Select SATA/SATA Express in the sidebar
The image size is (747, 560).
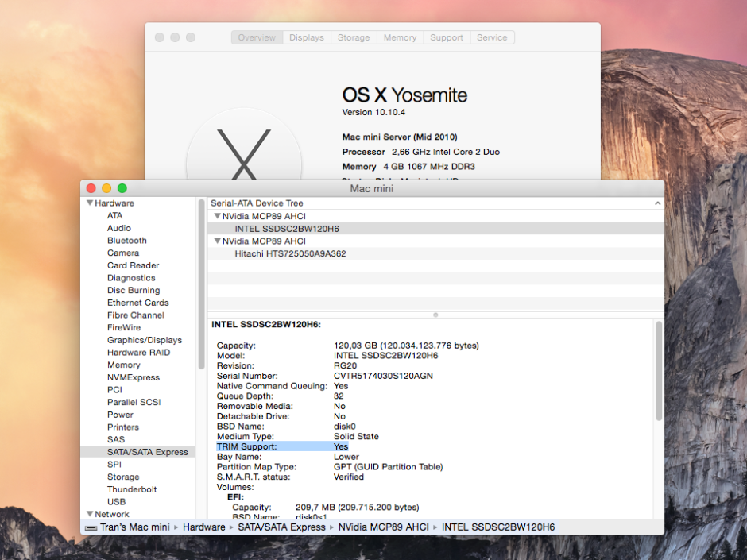pos(138,452)
